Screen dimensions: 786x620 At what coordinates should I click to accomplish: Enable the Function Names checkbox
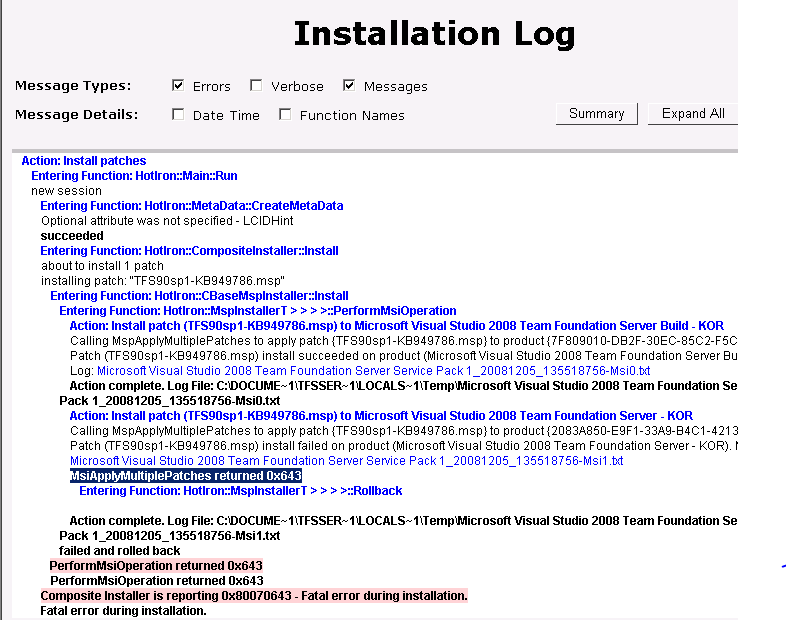(x=285, y=114)
